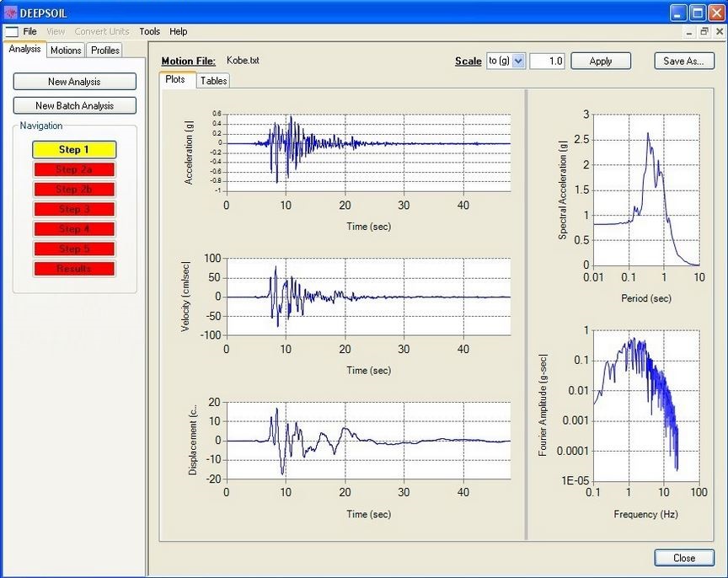The width and height of the screenshot is (728, 578).
Task: Click Save As to export motion
Action: pyautogui.click(x=684, y=62)
